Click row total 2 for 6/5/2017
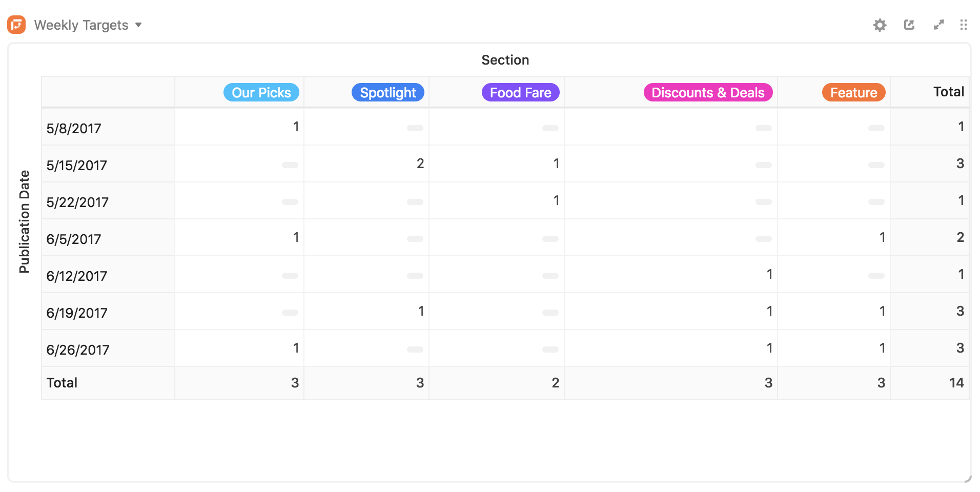The height and width of the screenshot is (492, 980). click(x=960, y=237)
